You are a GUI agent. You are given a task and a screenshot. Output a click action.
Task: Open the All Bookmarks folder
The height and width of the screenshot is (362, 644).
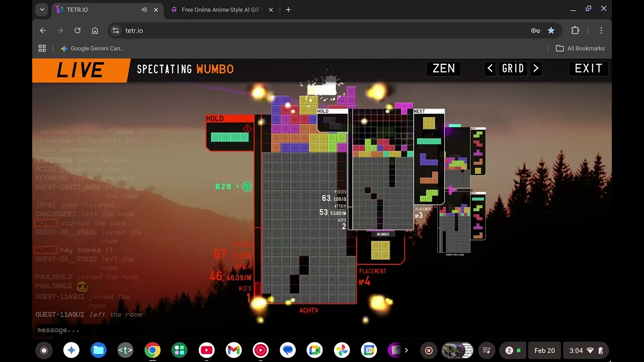580,48
